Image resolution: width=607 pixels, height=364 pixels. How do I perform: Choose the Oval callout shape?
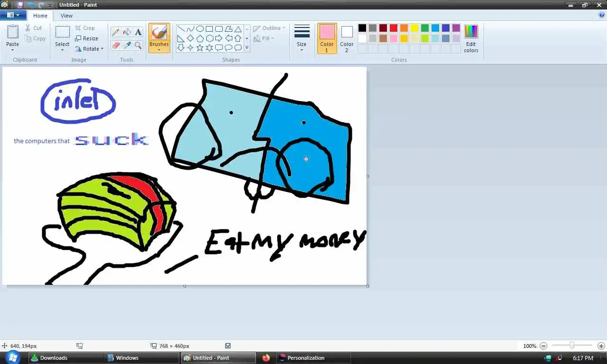coord(229,48)
